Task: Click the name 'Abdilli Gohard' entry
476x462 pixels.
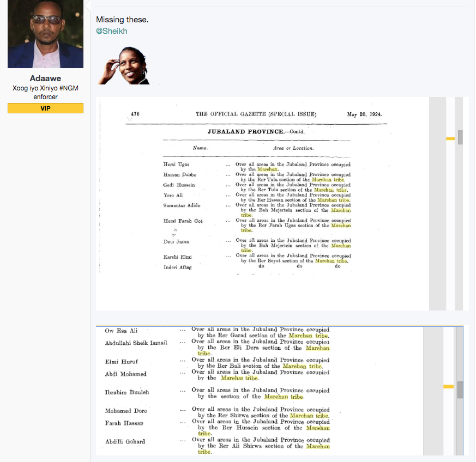Action: tap(125, 441)
